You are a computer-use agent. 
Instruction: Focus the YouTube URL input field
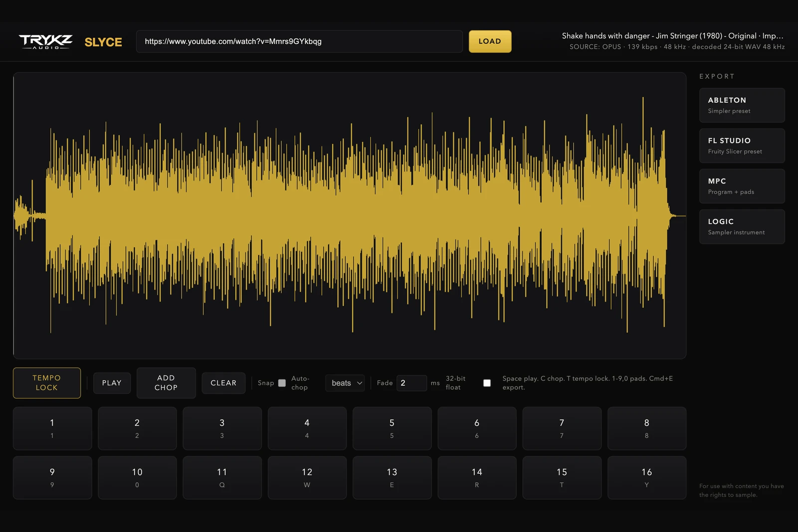299,41
